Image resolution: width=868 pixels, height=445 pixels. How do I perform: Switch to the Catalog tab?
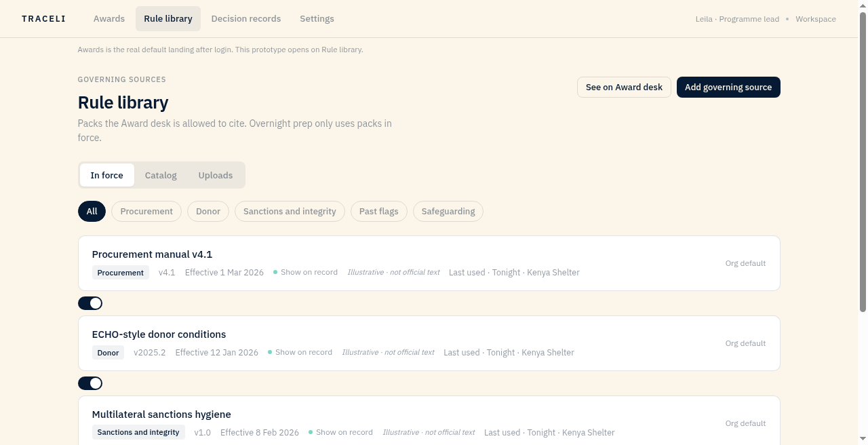[161, 175]
